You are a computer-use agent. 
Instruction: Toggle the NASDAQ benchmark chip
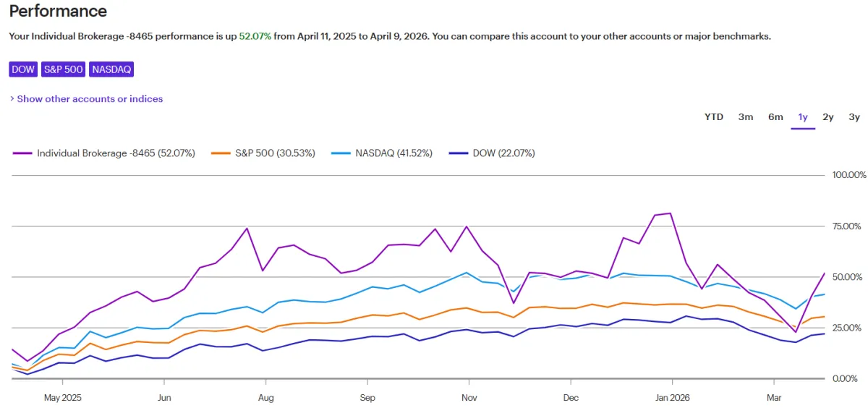pyautogui.click(x=111, y=69)
